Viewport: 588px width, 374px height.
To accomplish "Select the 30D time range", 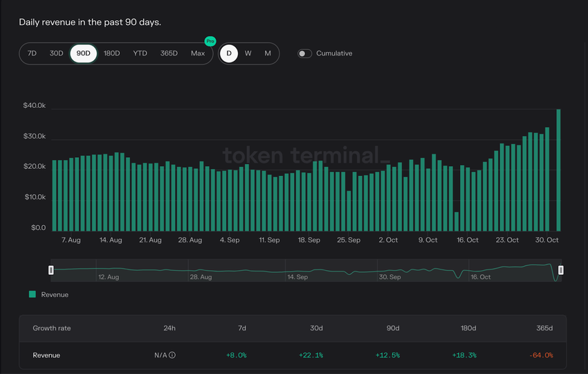I will [56, 53].
